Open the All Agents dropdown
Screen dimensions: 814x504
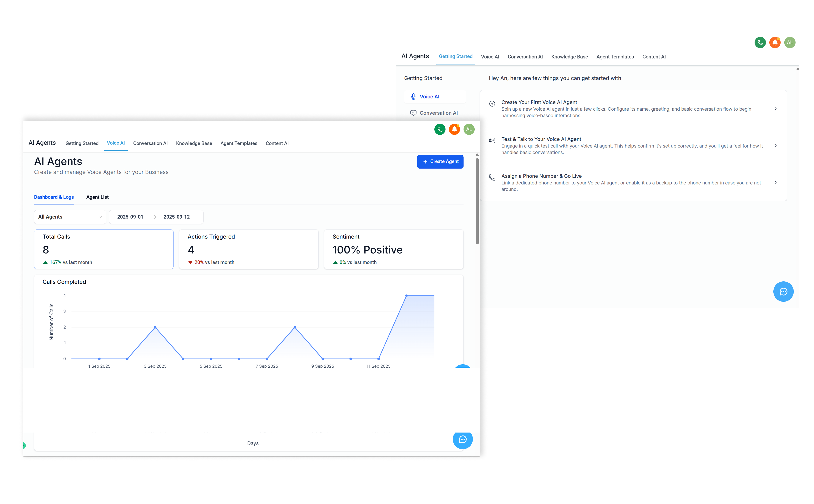(x=70, y=217)
